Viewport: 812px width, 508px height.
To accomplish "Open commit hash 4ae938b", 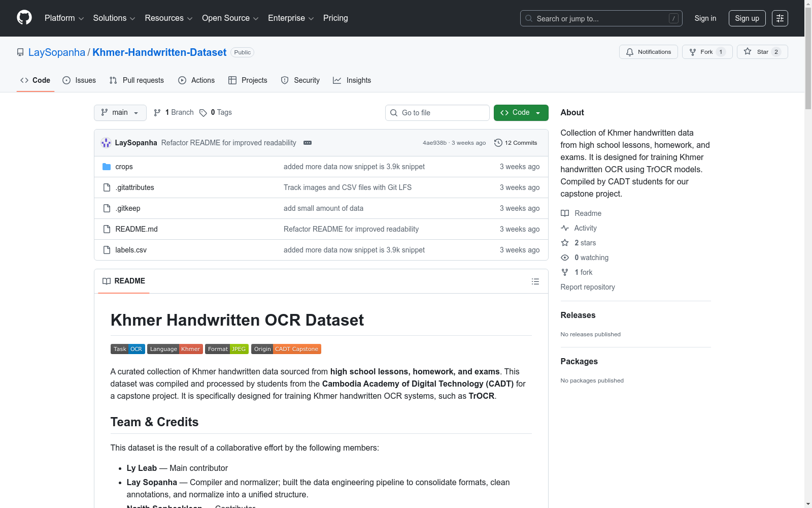I will [434, 143].
